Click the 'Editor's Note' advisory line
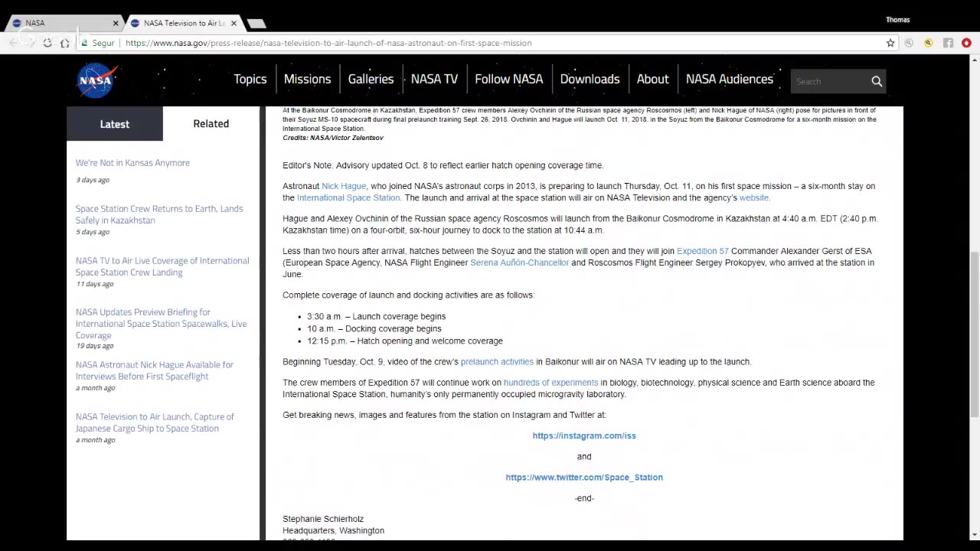 coord(443,165)
